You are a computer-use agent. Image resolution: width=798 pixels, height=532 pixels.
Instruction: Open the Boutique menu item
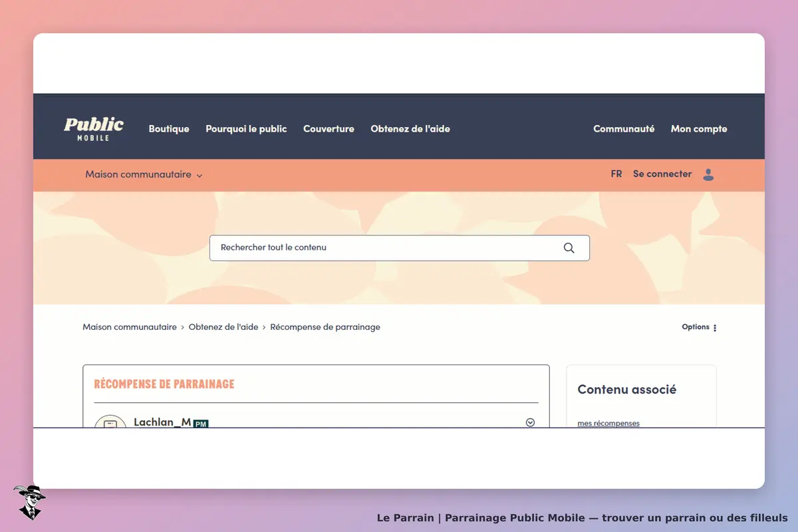coord(169,129)
